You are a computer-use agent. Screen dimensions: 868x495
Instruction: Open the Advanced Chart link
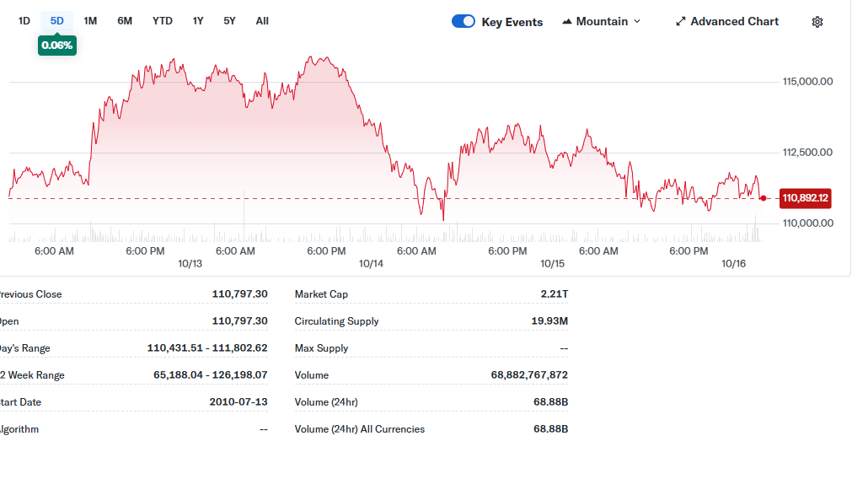click(726, 22)
